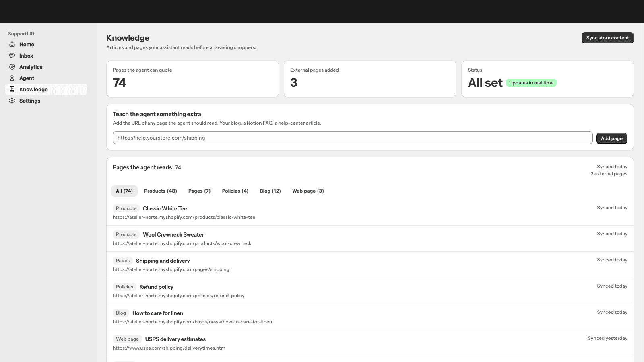The width and height of the screenshot is (644, 362).
Task: Click the Products tag beside Wool Crewneck Sweater
Action: pyautogui.click(x=126, y=234)
